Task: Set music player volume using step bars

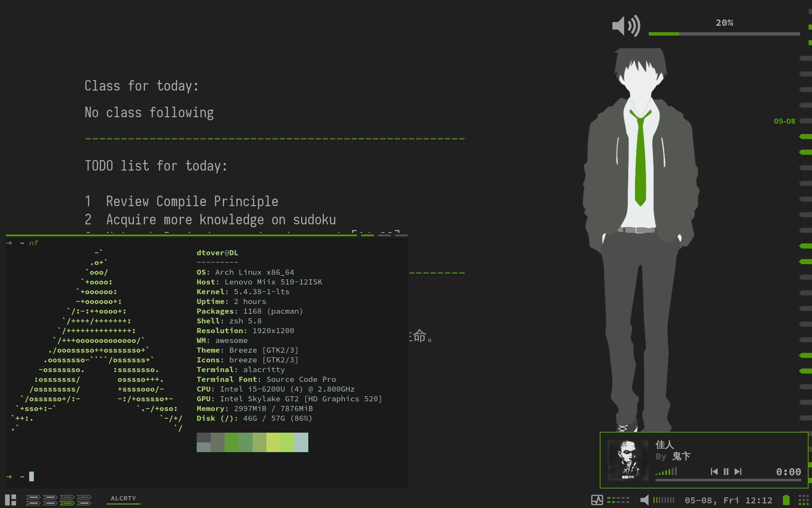Action: click(x=666, y=471)
